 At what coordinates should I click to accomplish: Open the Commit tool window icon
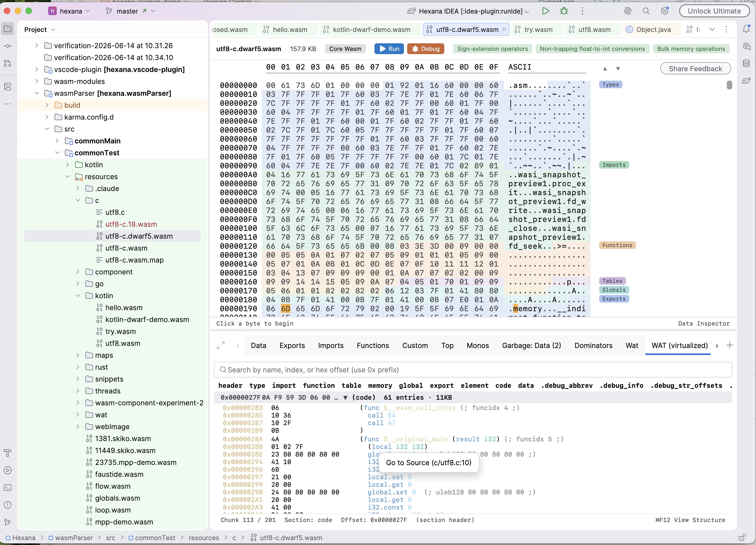[8, 46]
